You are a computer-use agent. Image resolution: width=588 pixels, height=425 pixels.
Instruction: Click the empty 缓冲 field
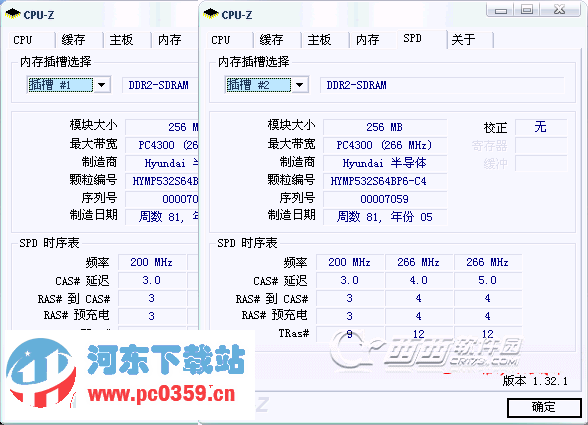point(541,163)
